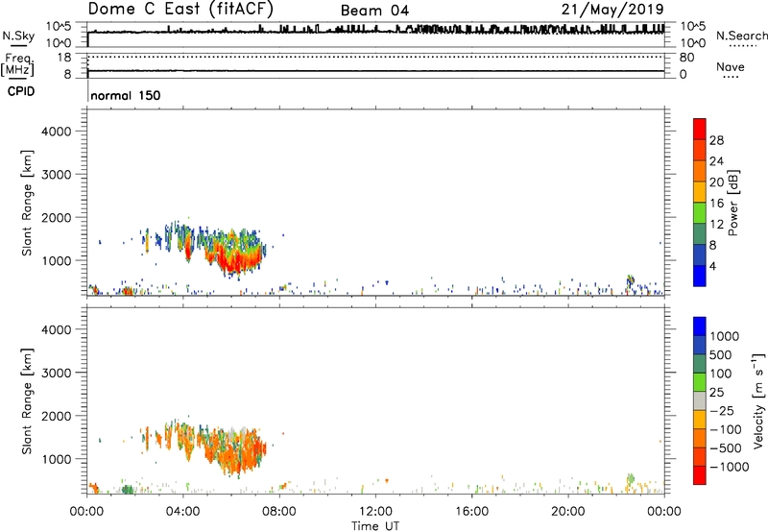The height and width of the screenshot is (532, 768).
Task: Click the '80' Nave axis tick
Action: pyautogui.click(x=686, y=58)
